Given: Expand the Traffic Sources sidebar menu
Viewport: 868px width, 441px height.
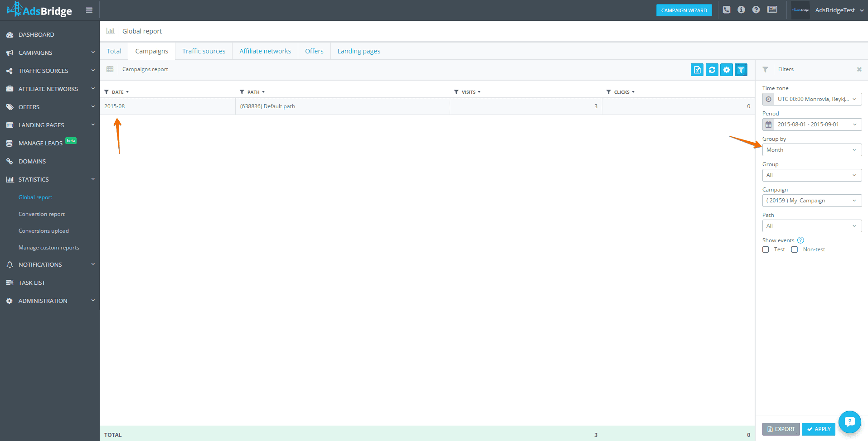Looking at the screenshot, I should (50, 71).
